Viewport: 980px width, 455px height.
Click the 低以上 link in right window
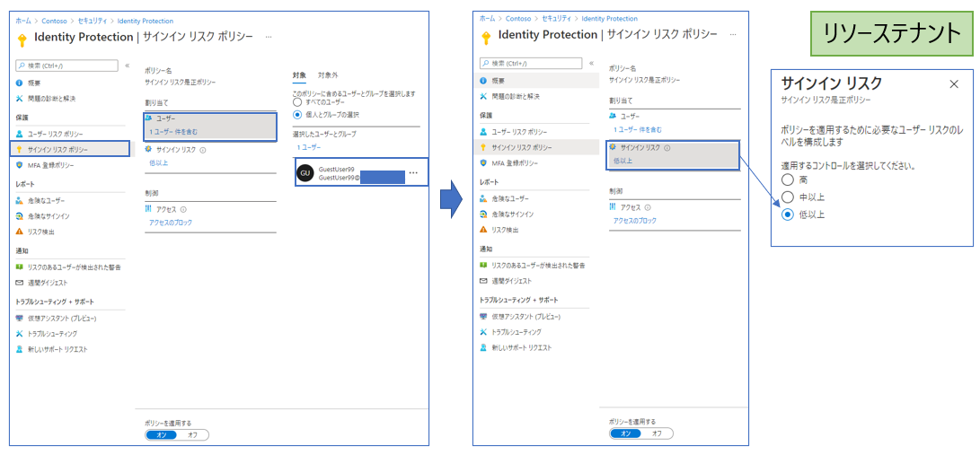pyautogui.click(x=622, y=161)
